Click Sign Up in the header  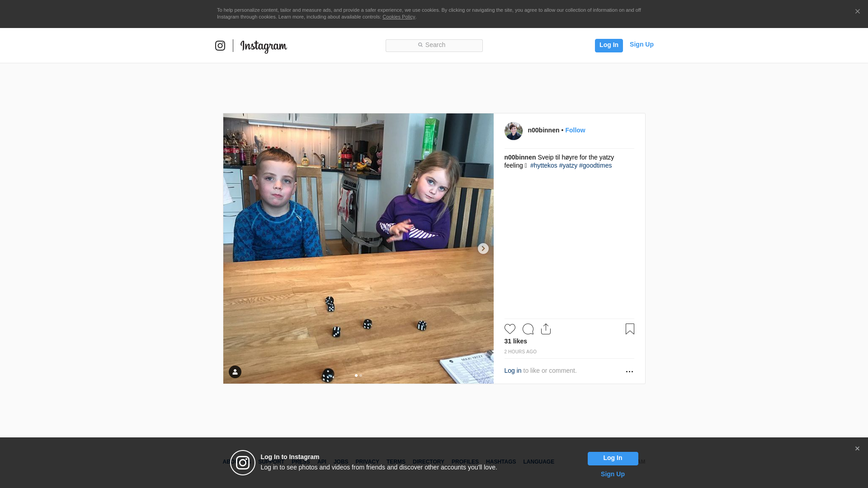[x=641, y=44]
